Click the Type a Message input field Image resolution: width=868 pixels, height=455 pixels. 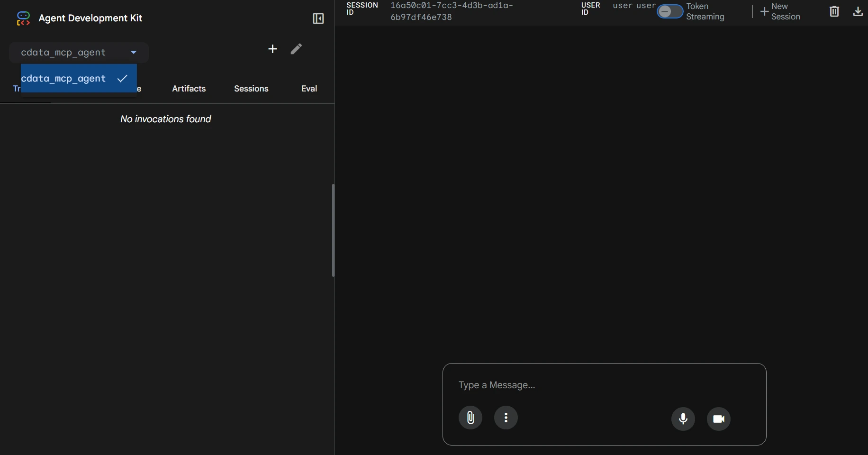pos(604,385)
